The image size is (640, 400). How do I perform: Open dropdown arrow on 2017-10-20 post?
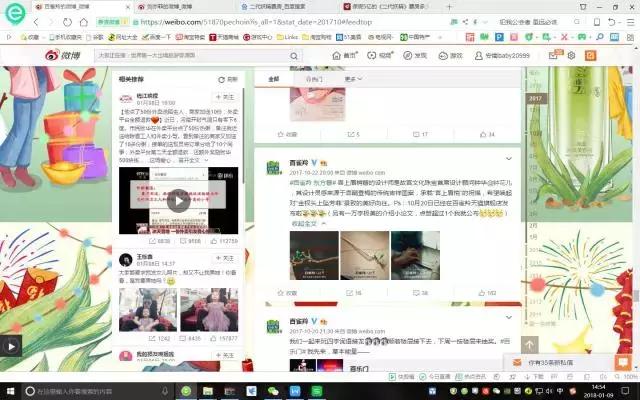pyautogui.click(x=509, y=317)
